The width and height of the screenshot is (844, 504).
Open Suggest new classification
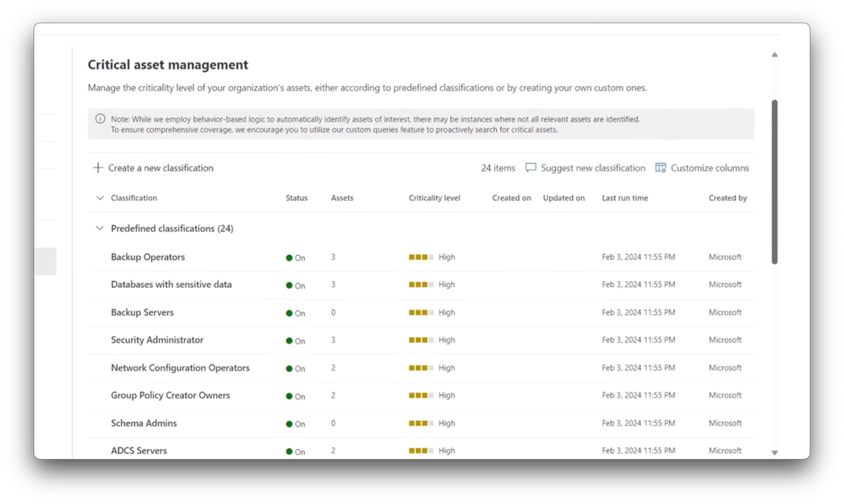pos(585,168)
